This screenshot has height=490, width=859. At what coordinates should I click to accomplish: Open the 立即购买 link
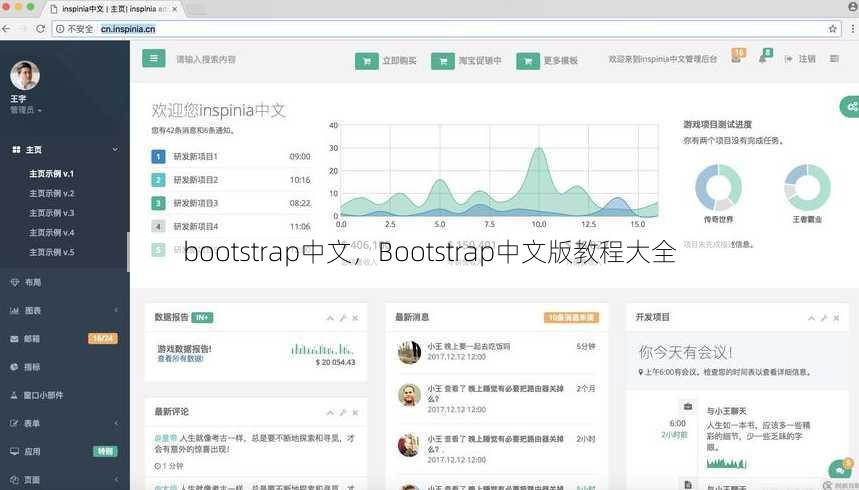[x=399, y=60]
